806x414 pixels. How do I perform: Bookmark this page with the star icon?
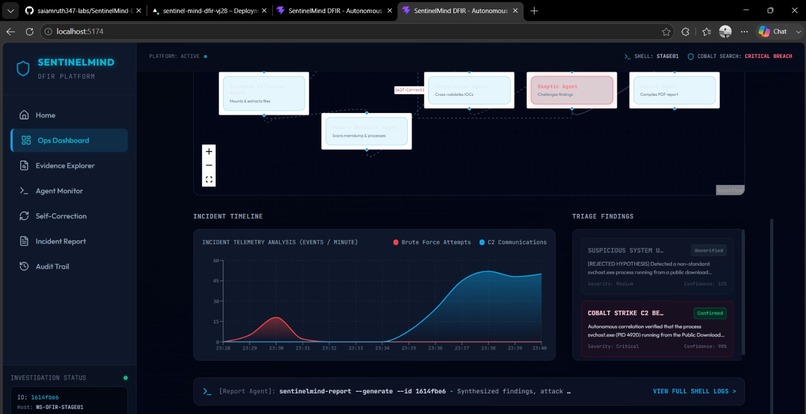click(666, 32)
